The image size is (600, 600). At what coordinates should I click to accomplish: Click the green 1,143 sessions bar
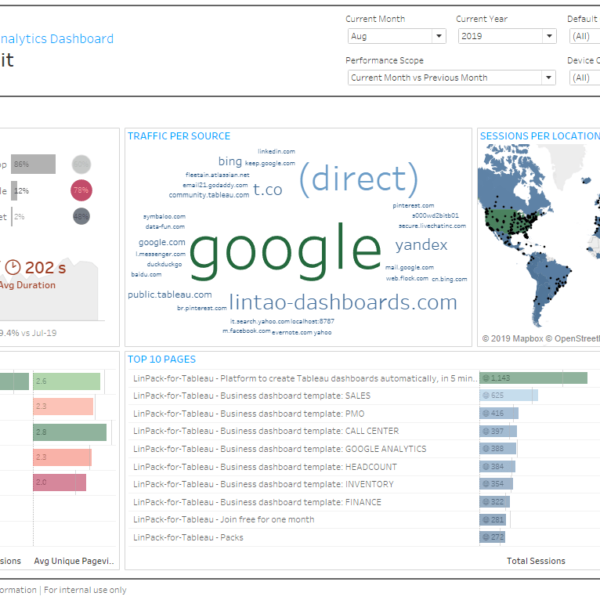(533, 378)
